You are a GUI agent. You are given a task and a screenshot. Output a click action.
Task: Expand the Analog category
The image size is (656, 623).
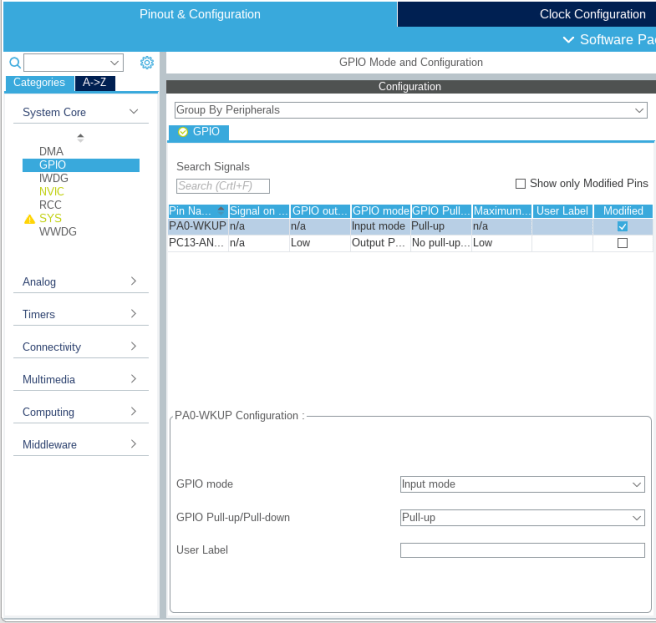point(80,282)
